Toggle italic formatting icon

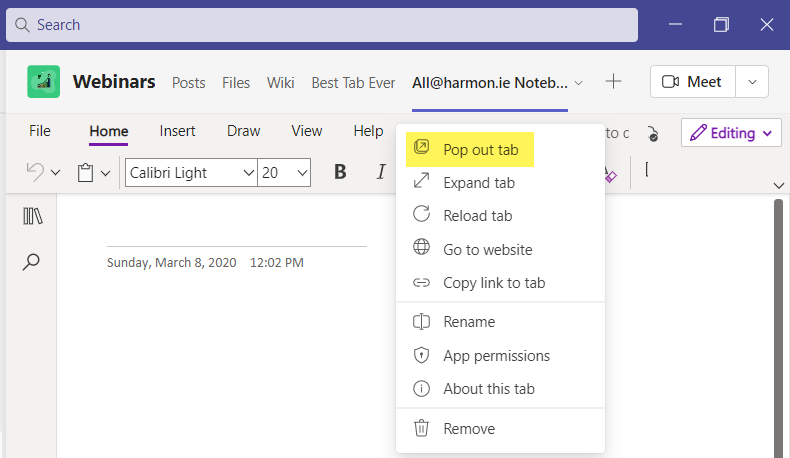(381, 172)
